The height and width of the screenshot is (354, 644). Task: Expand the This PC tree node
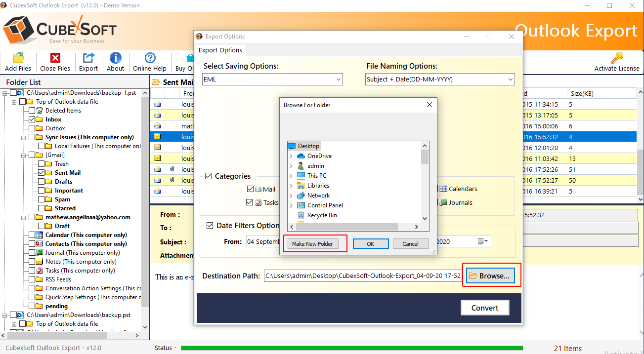click(x=291, y=176)
